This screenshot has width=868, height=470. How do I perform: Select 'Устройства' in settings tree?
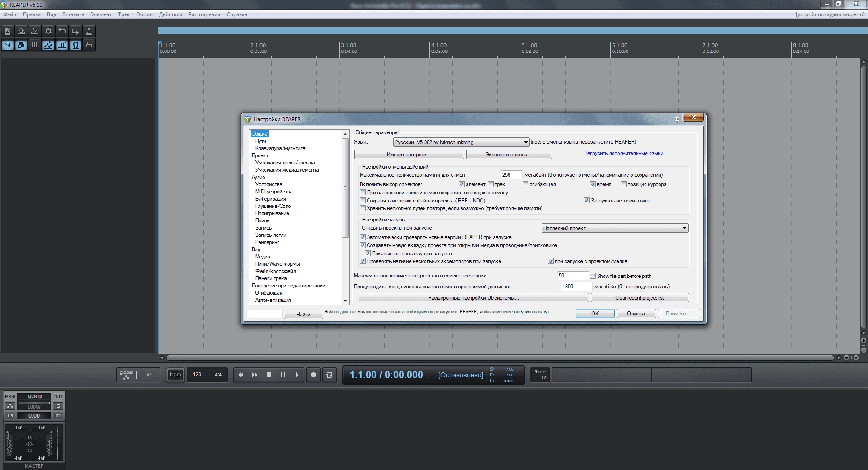269,184
